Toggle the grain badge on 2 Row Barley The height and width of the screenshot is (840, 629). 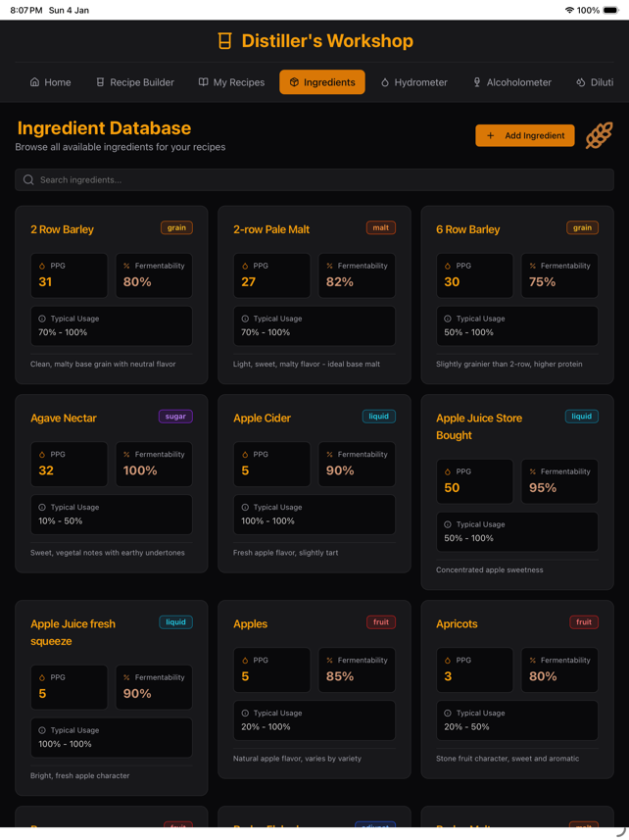click(x=176, y=226)
